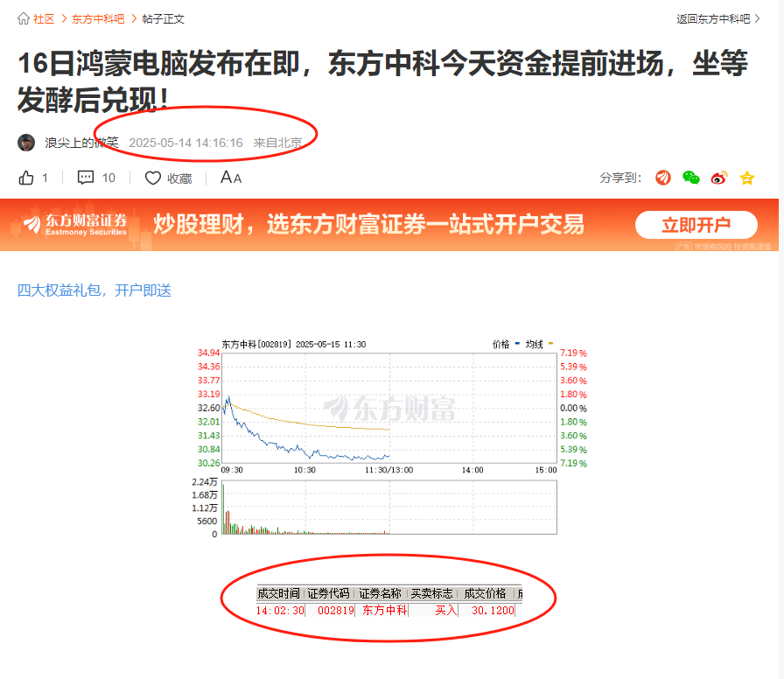This screenshot has width=784, height=679.
Task: Click the chevron after 返回东方中科吧
Action: pyautogui.click(x=758, y=19)
